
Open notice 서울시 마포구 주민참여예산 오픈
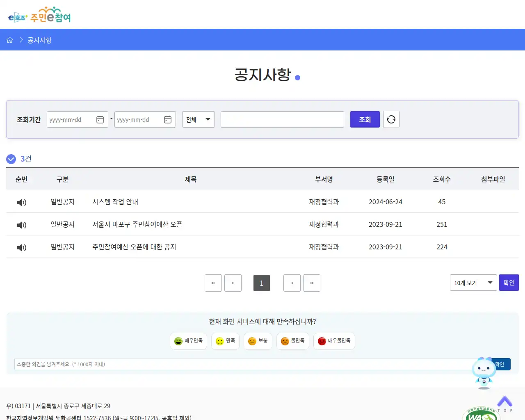(x=137, y=224)
